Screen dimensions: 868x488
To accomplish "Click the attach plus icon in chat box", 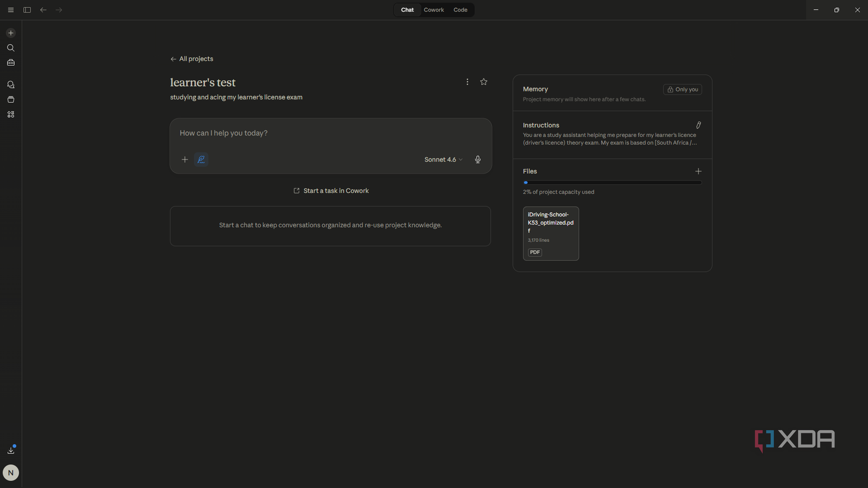I will 185,159.
